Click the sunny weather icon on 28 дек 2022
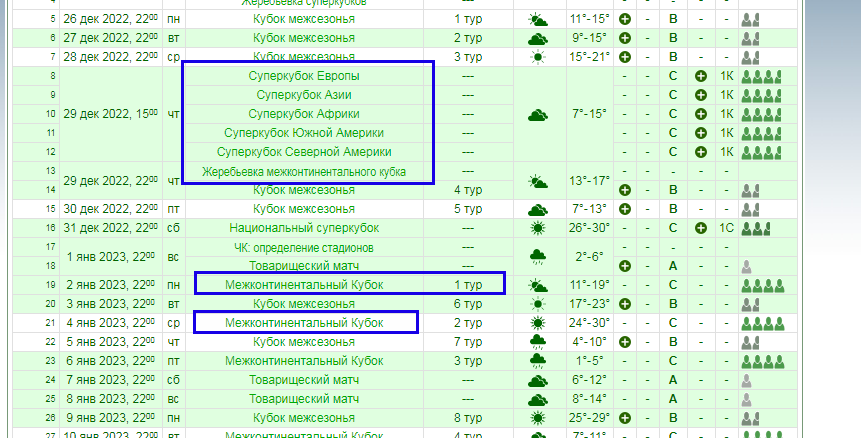The height and width of the screenshot is (438, 861). click(538, 57)
